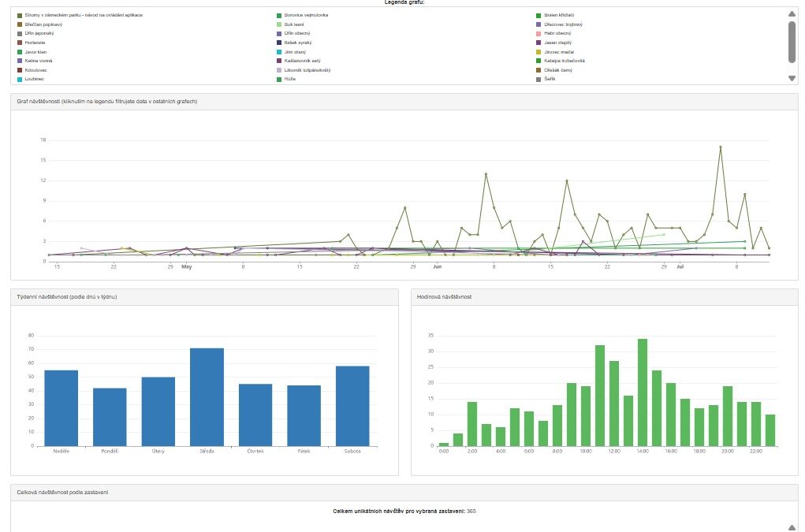Click the first green legend entry, top of third column

[555, 16]
